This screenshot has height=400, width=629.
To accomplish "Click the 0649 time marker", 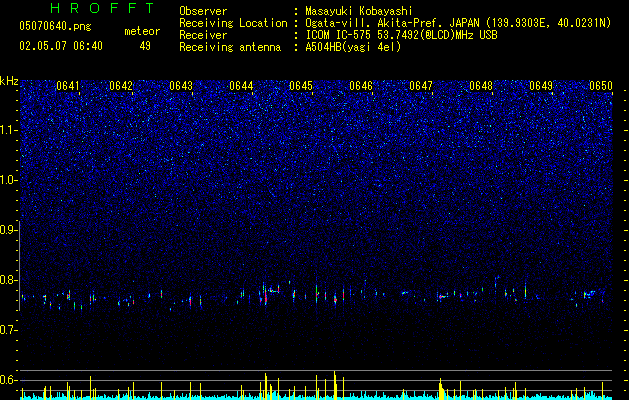I will pos(541,86).
